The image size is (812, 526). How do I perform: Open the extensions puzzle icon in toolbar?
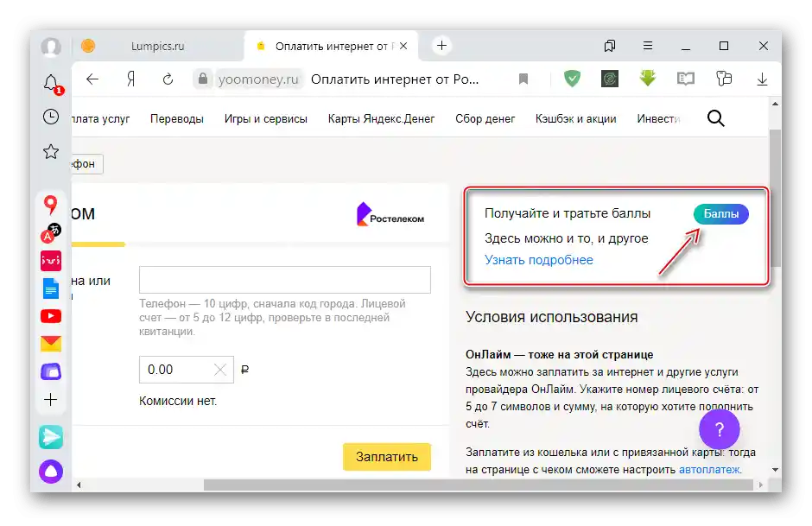point(724,79)
